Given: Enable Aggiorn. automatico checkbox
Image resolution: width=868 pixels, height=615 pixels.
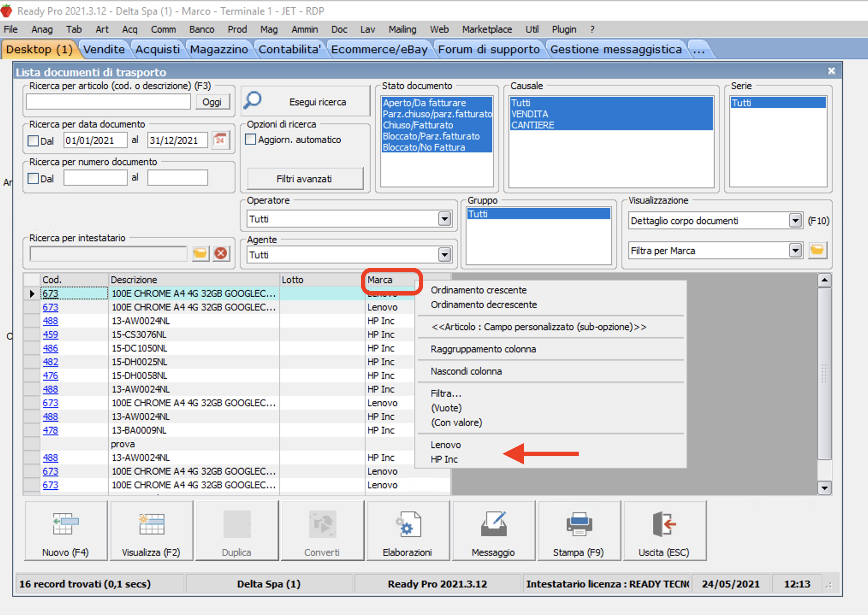Looking at the screenshot, I should click(x=251, y=139).
